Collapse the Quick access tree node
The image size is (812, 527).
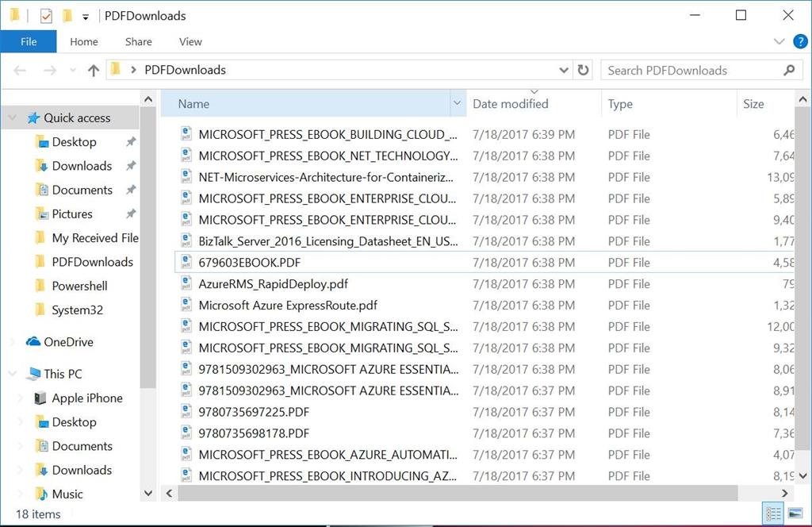(x=13, y=118)
